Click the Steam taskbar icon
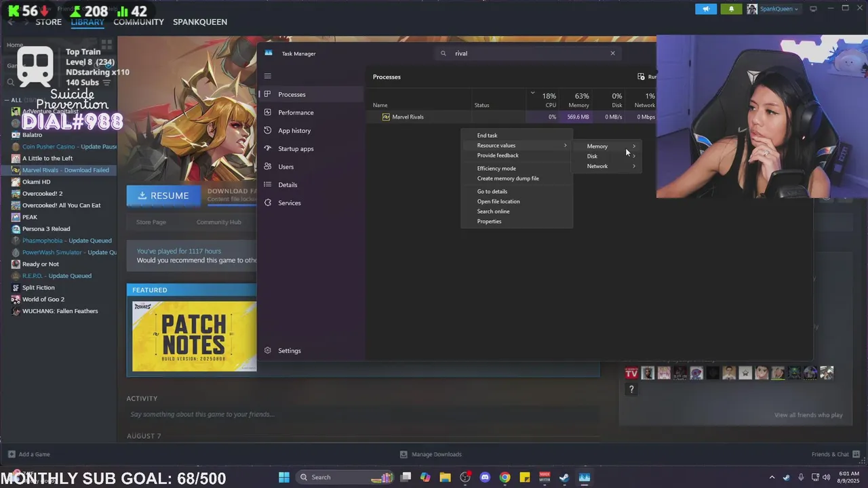The image size is (868, 488). click(x=564, y=477)
